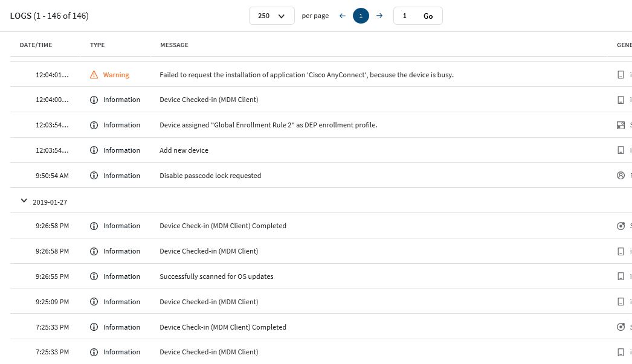The width and height of the screenshot is (632, 364).
Task: Sort logs by the TYPE column header
Action: click(x=97, y=45)
